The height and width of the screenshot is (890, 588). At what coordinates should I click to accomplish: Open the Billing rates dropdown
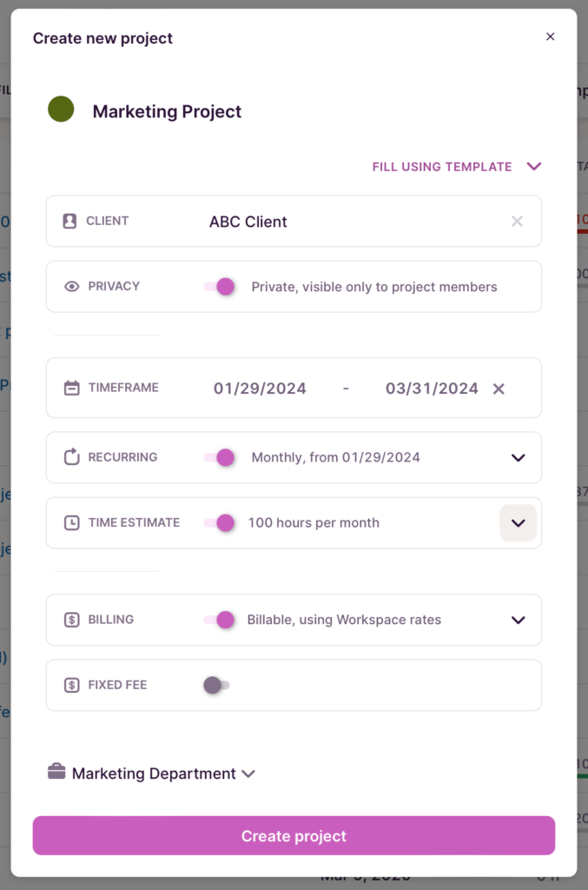[518, 620]
